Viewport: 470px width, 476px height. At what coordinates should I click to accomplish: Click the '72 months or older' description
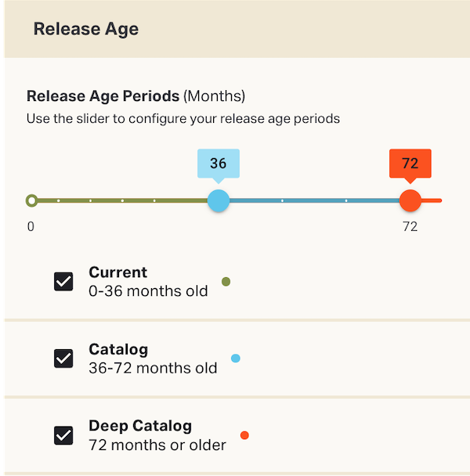pos(157,445)
